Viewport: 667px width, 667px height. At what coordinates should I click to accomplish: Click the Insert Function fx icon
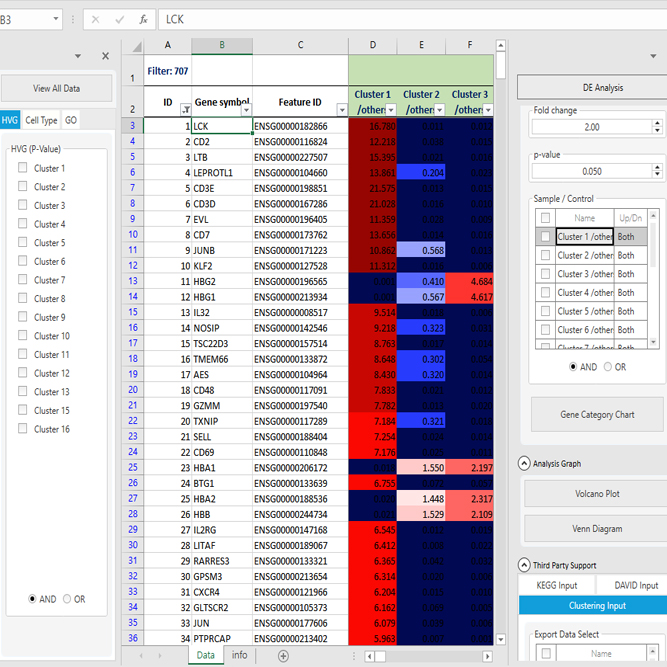[x=143, y=19]
